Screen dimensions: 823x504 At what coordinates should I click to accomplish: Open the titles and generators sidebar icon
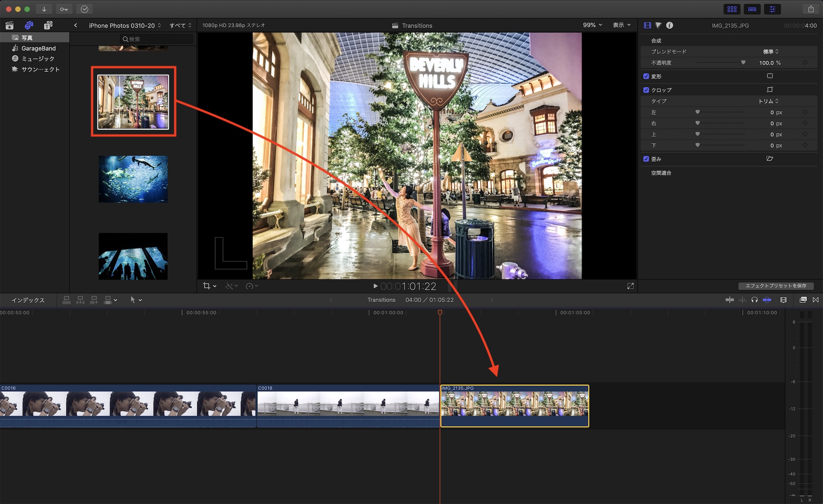click(x=48, y=25)
